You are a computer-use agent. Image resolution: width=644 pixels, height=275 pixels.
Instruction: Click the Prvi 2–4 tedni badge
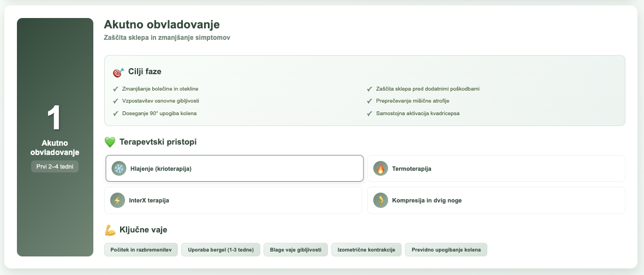55,166
